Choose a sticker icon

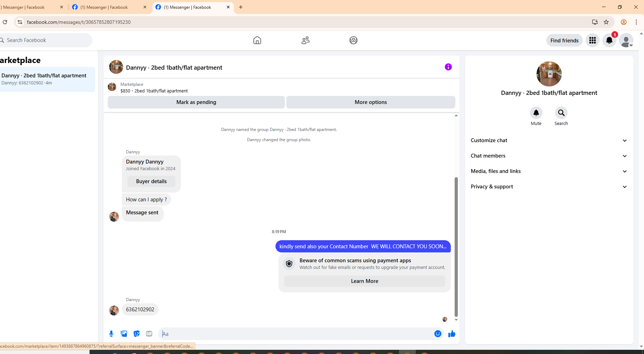[136, 334]
